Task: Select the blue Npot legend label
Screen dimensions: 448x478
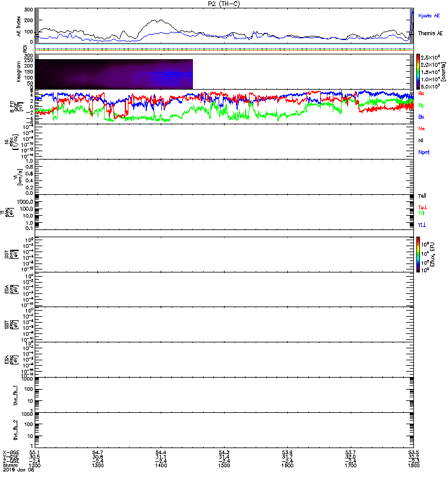Action: tap(424, 152)
